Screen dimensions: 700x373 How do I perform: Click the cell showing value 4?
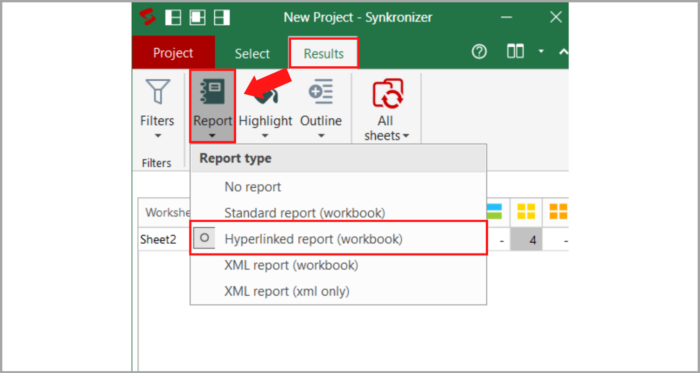527,240
